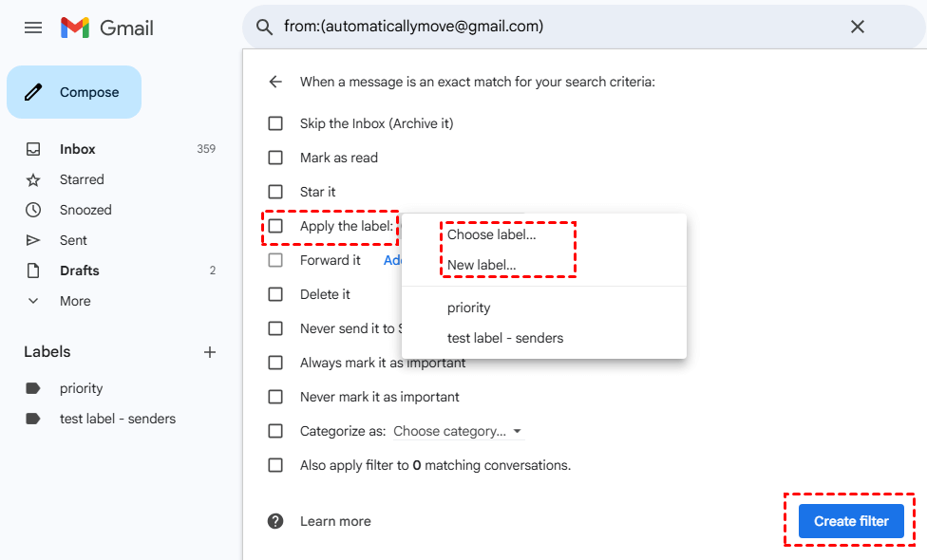Open the Learn more help icon
The image size is (927, 560).
(275, 521)
